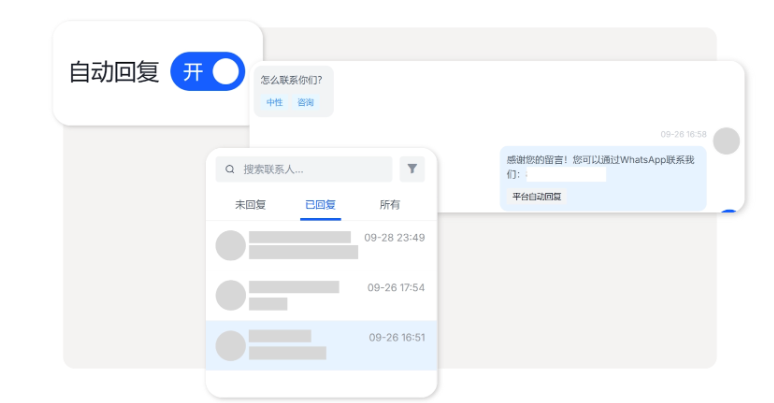The width and height of the screenshot is (774, 403).
Task: Click avatar of the 09-26 17:54 contact
Action: pos(231,295)
